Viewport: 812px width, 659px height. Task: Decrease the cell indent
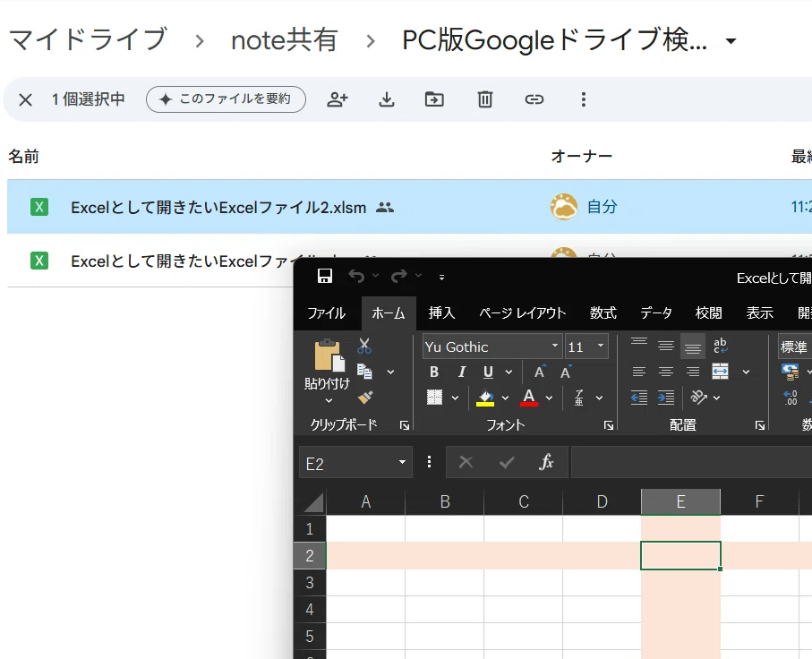tap(639, 398)
